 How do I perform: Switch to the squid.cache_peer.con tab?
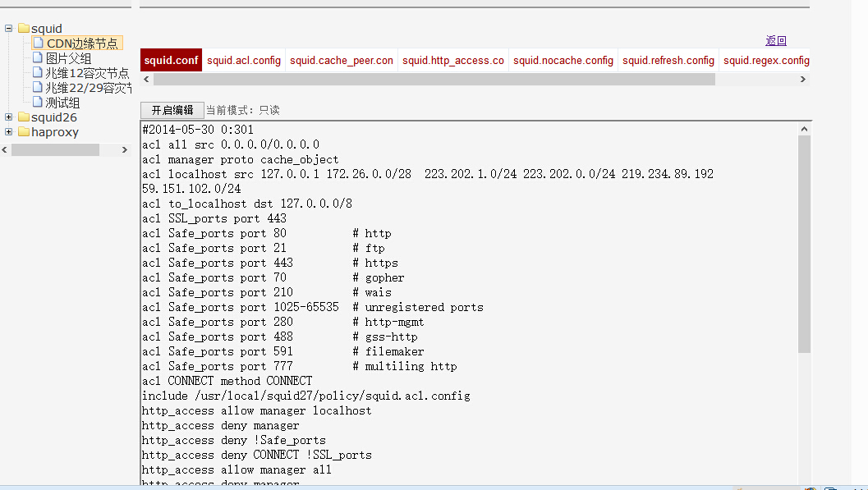tap(341, 60)
